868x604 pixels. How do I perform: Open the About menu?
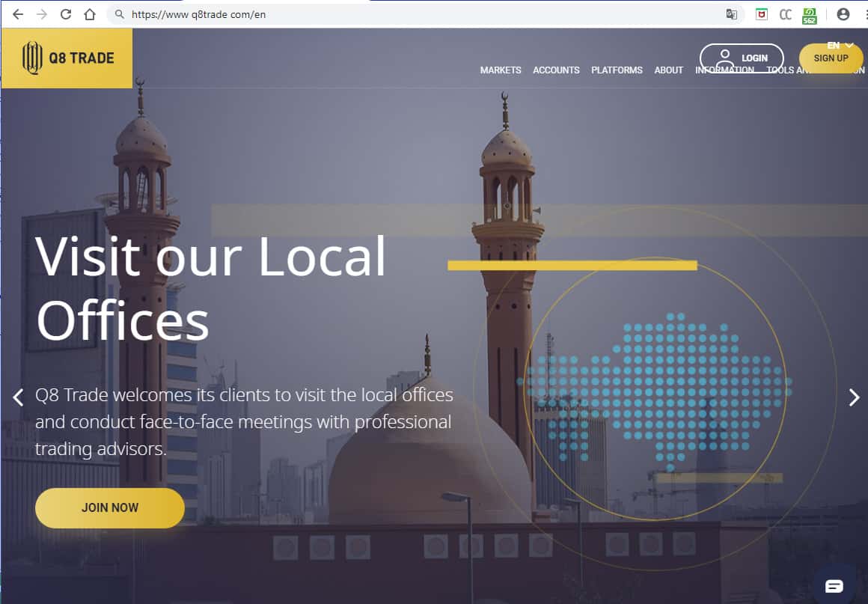tap(669, 70)
